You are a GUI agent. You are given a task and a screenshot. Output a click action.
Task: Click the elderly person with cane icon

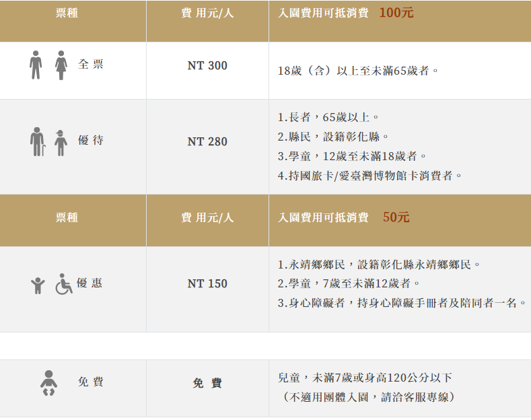pyautogui.click(x=37, y=142)
